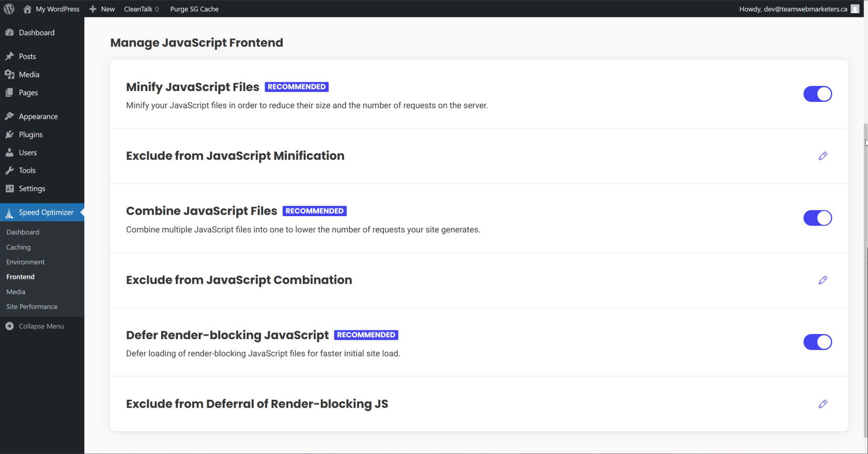Go to the Caching submenu page
The height and width of the screenshot is (454, 868).
coord(19,247)
